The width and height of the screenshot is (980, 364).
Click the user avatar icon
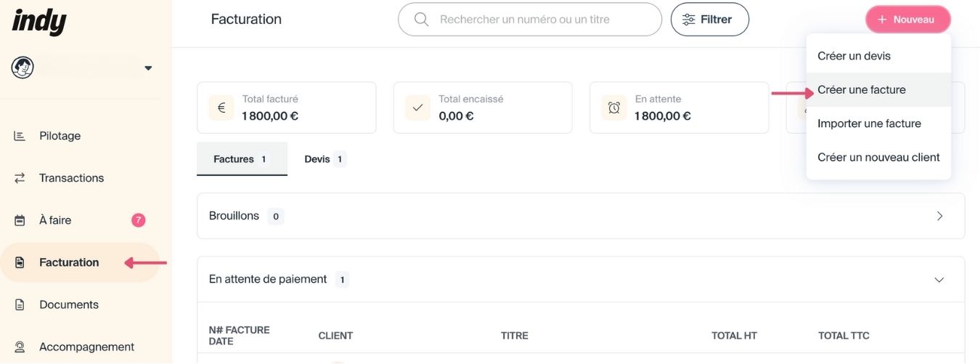coord(23,68)
